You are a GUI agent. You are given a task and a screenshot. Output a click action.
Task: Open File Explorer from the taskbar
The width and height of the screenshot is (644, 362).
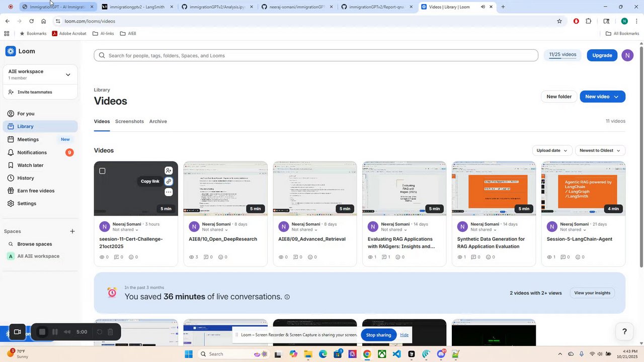click(x=308, y=354)
